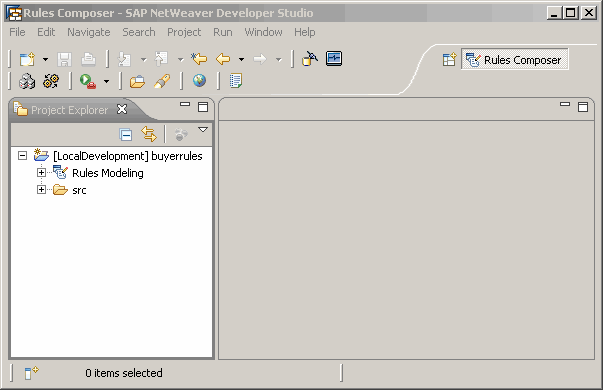Click the Open Perspective icon
603x390 pixels.
click(449, 60)
